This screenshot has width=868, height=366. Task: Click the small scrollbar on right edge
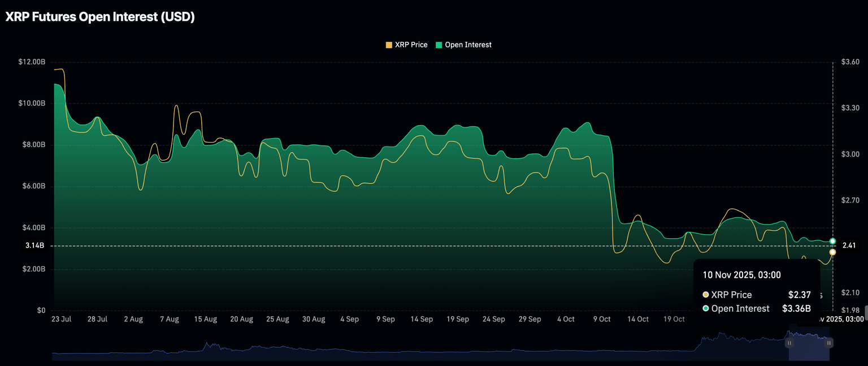click(x=865, y=303)
